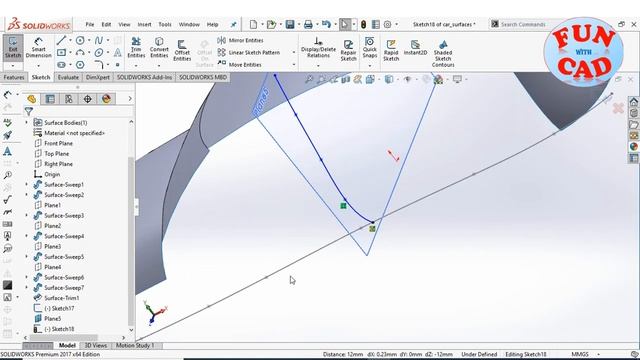
Task: Open the Help menu
Action: [213, 24]
